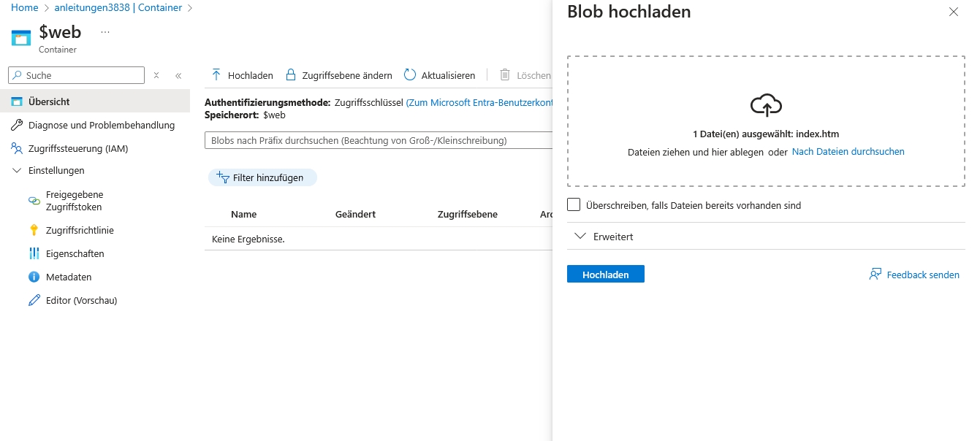This screenshot has height=441, width=980.
Task: Click the Aktualisieren refresh icon
Action: tap(410, 75)
